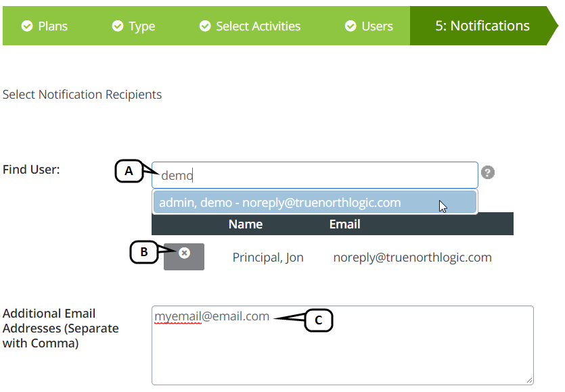Viewport: 565px width, 392px height.
Task: Open the help question mark icon
Action: [488, 172]
